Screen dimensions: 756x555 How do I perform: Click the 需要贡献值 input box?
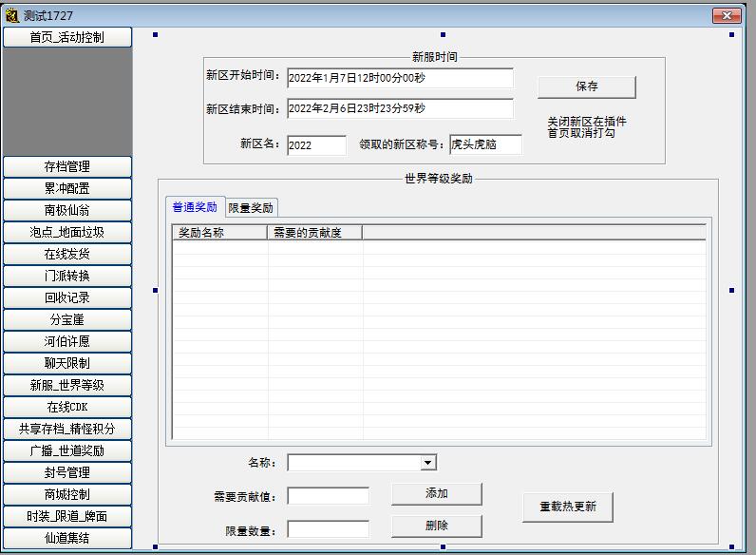click(328, 496)
